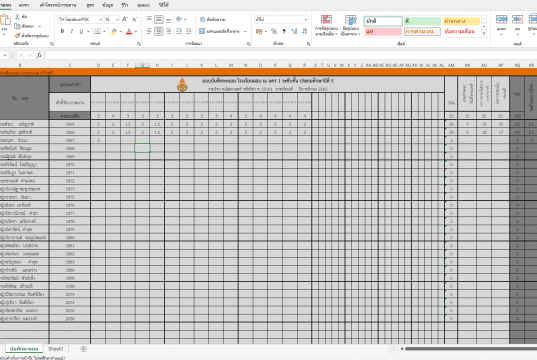Switch to the Sheet3 tab

[x=55, y=349]
